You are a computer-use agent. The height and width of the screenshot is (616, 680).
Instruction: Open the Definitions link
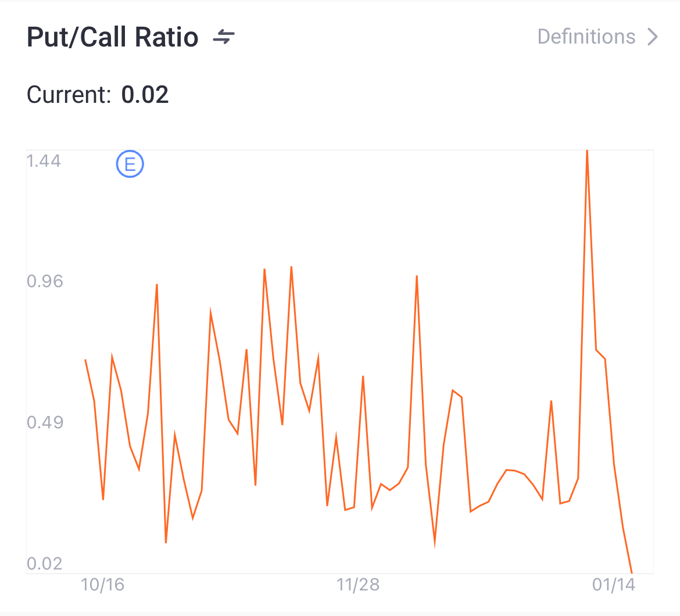586,37
